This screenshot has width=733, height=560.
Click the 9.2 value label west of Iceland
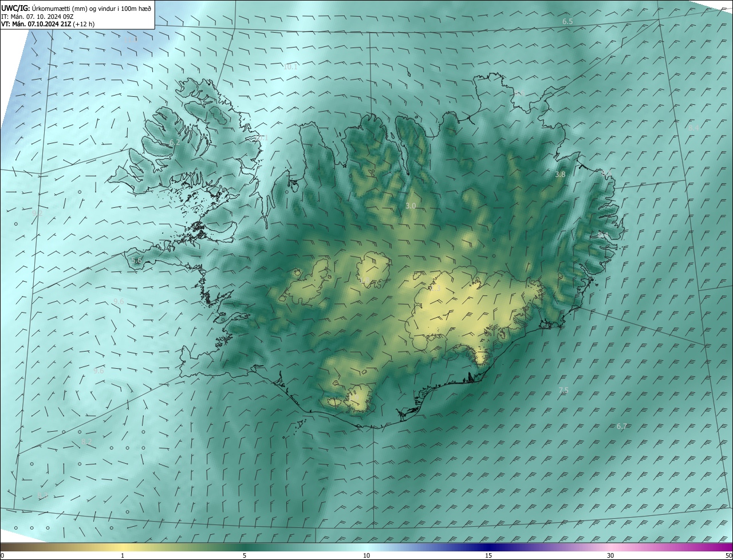pyautogui.click(x=38, y=213)
